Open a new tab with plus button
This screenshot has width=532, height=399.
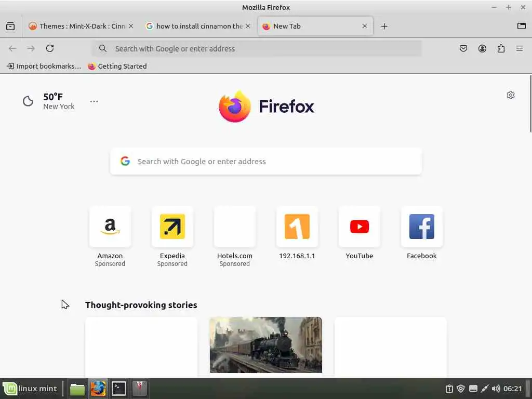pyautogui.click(x=384, y=26)
